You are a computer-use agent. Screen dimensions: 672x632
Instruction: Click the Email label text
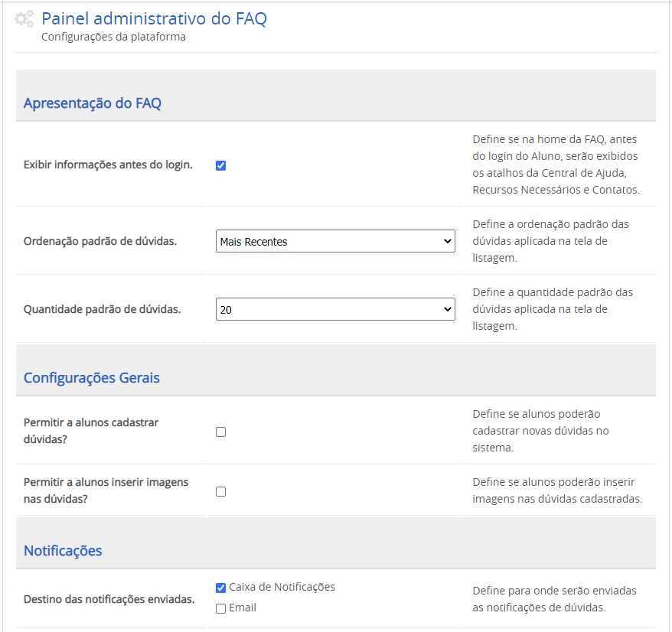pyautogui.click(x=242, y=608)
